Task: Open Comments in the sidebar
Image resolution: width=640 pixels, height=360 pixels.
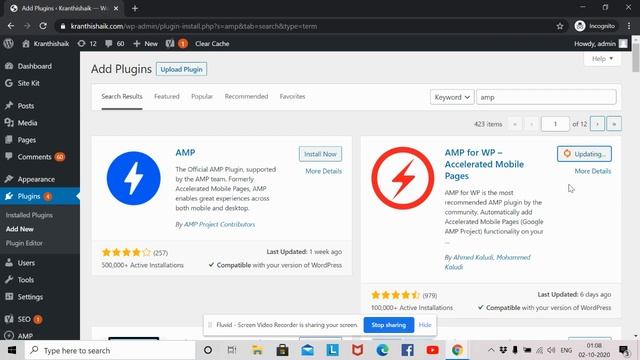Action: [34, 157]
